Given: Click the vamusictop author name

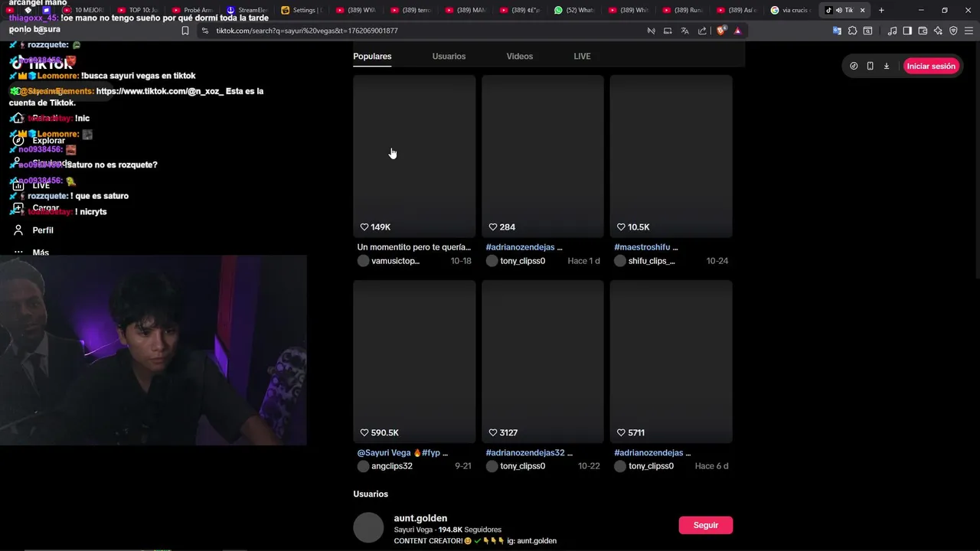Looking at the screenshot, I should (395, 261).
